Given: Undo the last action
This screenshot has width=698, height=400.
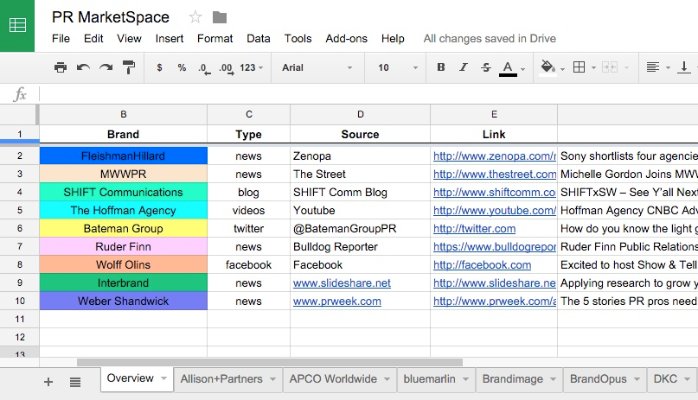Looking at the screenshot, I should (x=83, y=68).
